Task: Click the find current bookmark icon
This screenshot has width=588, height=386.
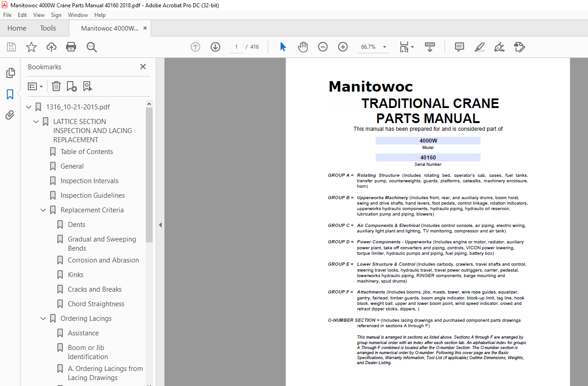Action: (87, 86)
